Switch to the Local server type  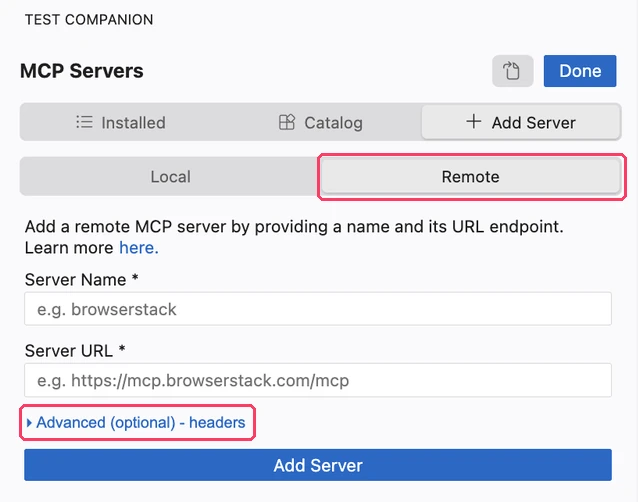[170, 177]
